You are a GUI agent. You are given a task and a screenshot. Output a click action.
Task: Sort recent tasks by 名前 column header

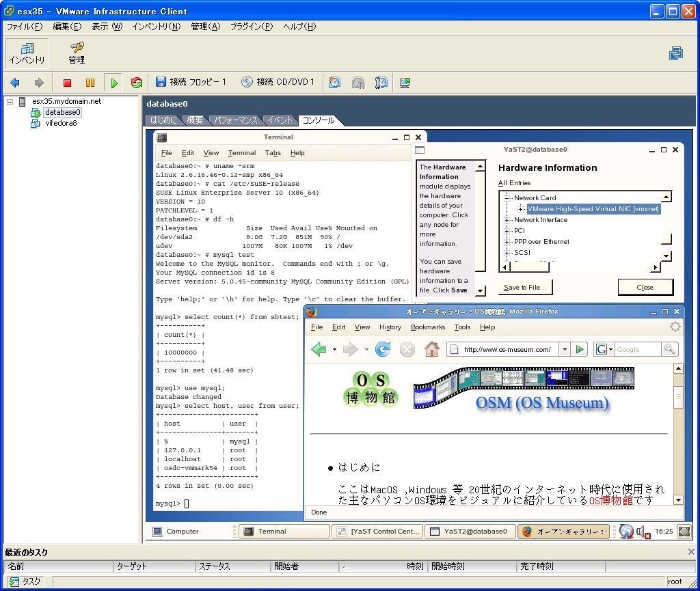coord(59,566)
